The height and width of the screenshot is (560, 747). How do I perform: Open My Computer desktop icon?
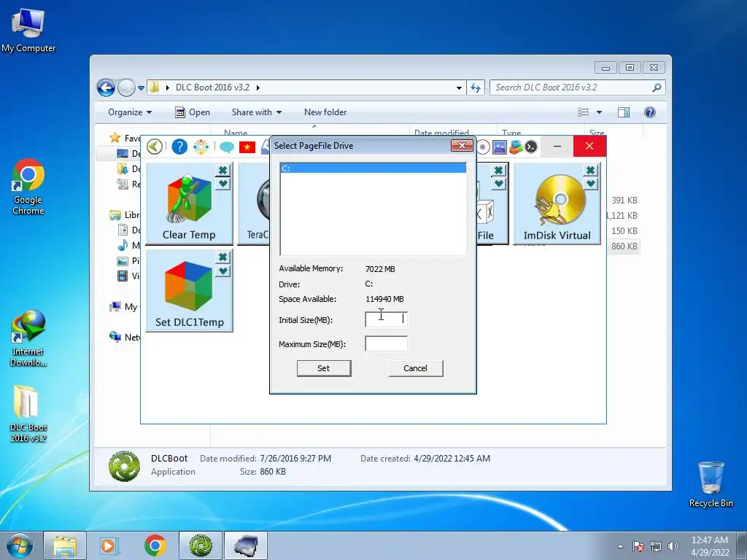(x=28, y=30)
